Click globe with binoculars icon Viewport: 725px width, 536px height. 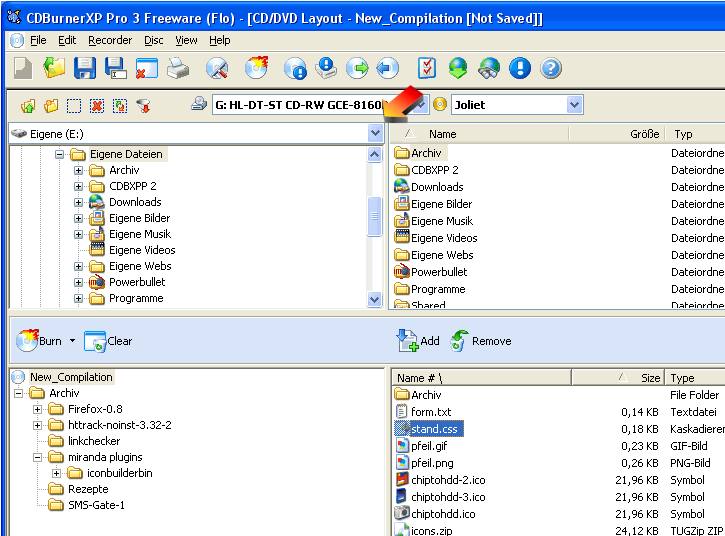pos(489,68)
